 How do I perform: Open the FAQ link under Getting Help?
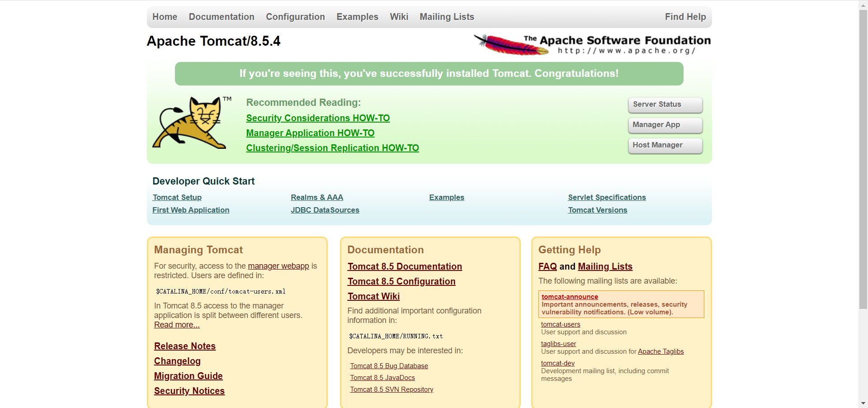click(547, 266)
